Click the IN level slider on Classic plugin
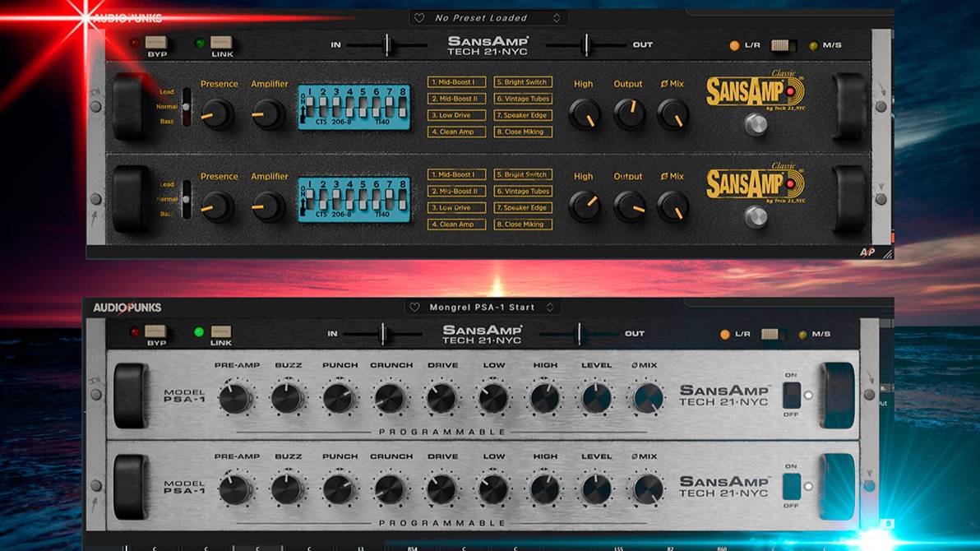The height and width of the screenshot is (551, 980). click(387, 45)
